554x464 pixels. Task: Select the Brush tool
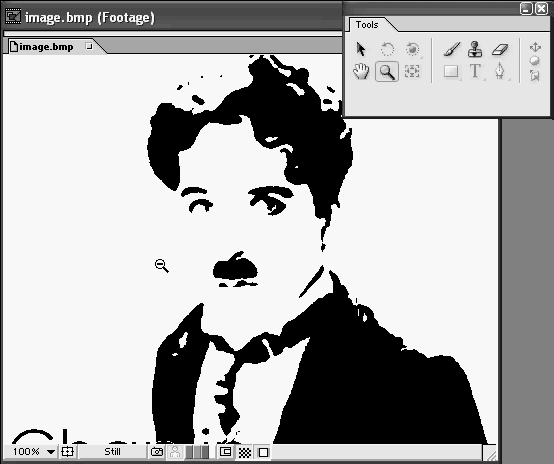[452, 49]
